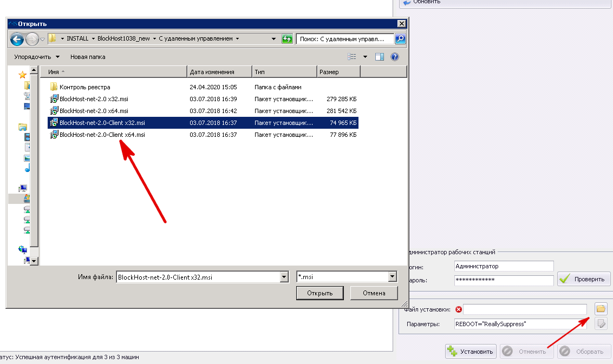Image resolution: width=613 pixels, height=364 pixels.
Task: Click the edit parameters icon
Action: coord(601,323)
